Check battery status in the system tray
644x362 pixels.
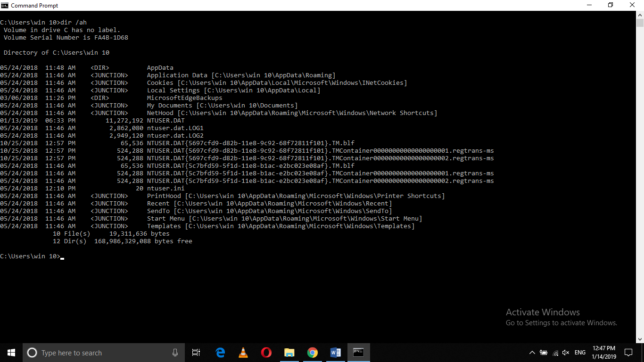543,352
